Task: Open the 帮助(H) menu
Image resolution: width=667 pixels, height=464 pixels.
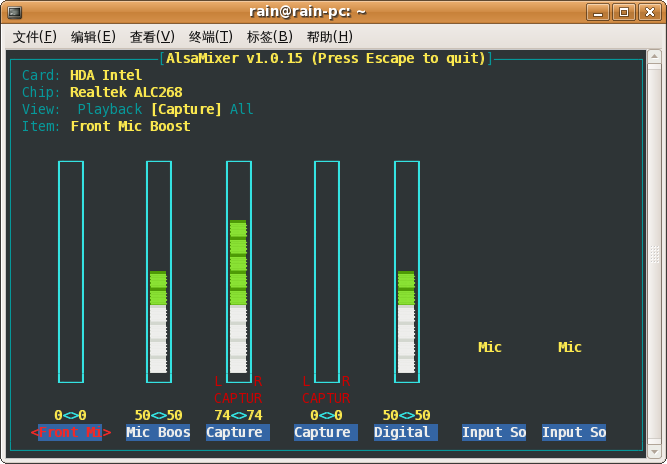Action: click(330, 37)
